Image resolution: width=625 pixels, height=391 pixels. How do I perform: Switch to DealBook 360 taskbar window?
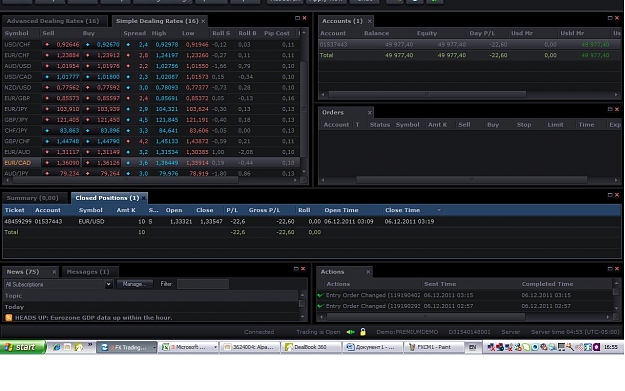pyautogui.click(x=310, y=347)
